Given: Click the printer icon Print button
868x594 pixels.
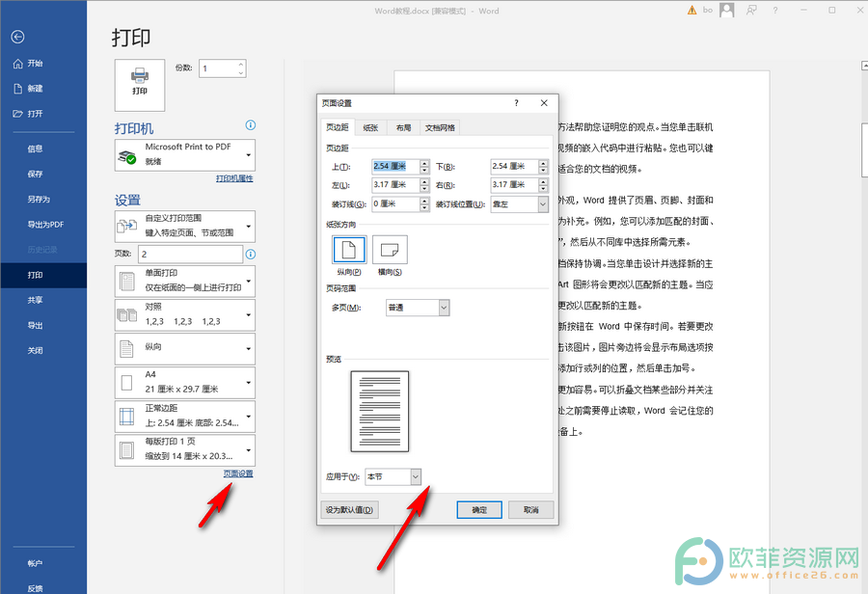Looking at the screenshot, I should (x=140, y=85).
